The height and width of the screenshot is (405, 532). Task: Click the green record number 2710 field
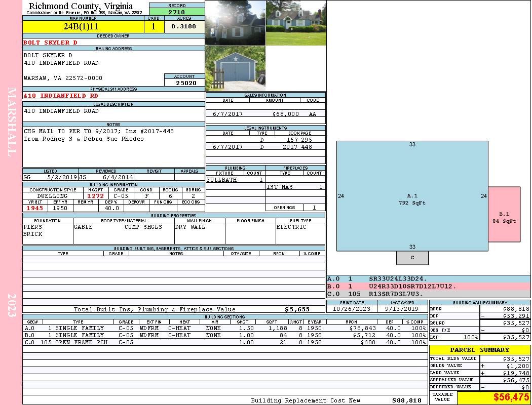pos(176,12)
